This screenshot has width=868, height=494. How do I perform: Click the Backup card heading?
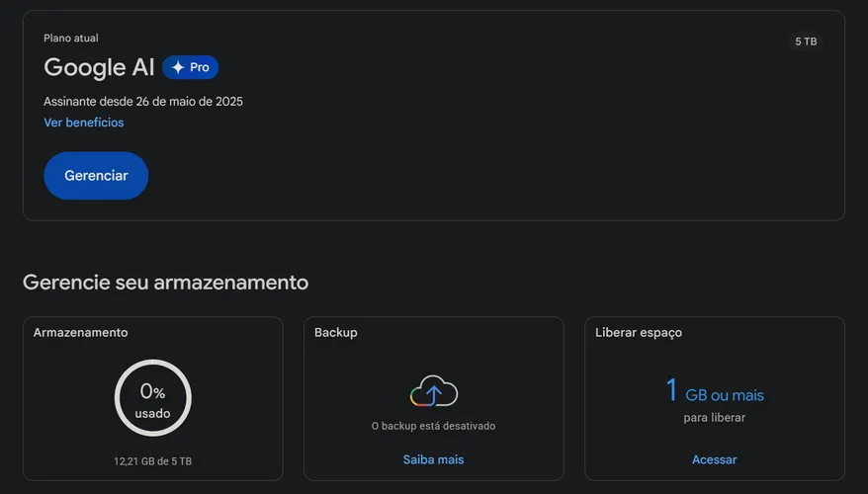pos(335,333)
